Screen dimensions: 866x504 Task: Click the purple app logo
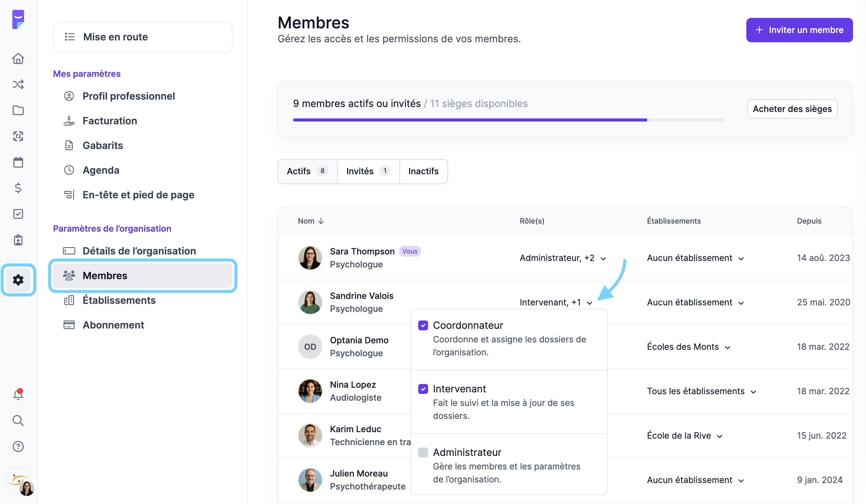tap(18, 20)
